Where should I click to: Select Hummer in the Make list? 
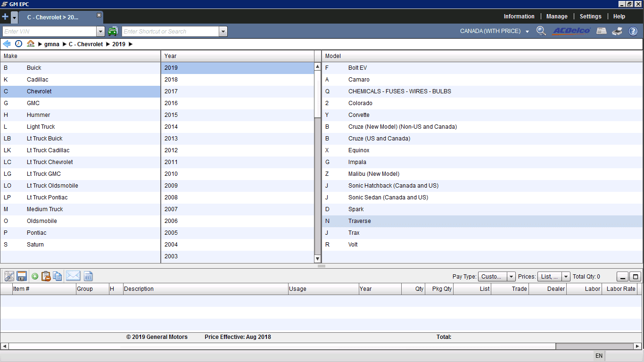coord(81,115)
